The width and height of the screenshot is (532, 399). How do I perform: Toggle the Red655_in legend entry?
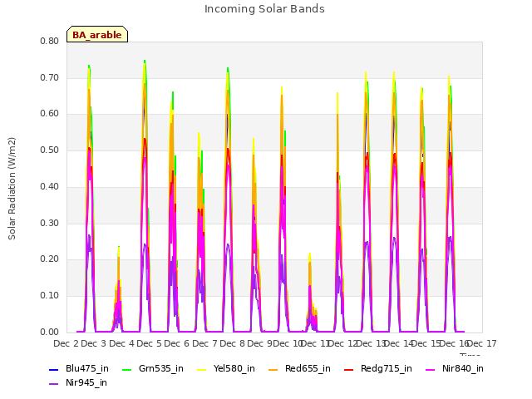pyautogui.click(x=299, y=368)
